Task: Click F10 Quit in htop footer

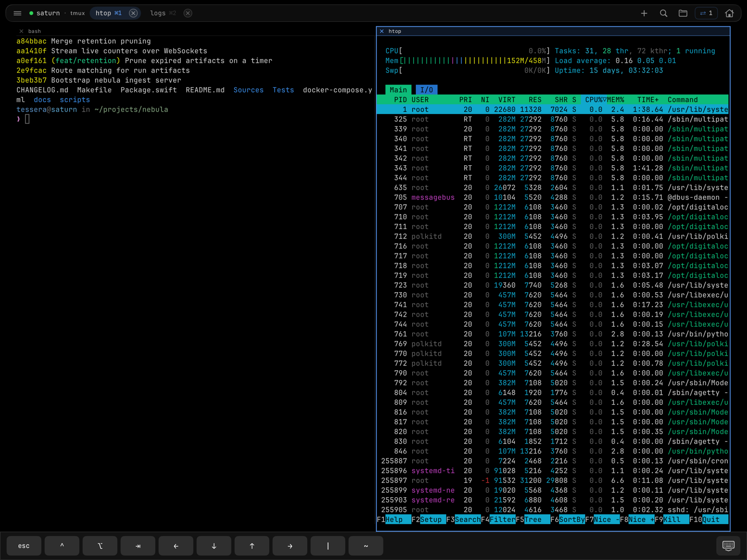Action: [x=708, y=520]
